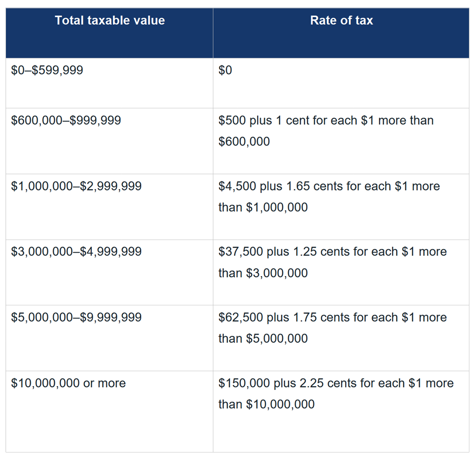Click the "than $5,000,000" threshold line
Viewport: 476px width, 459px height.
click(263, 339)
